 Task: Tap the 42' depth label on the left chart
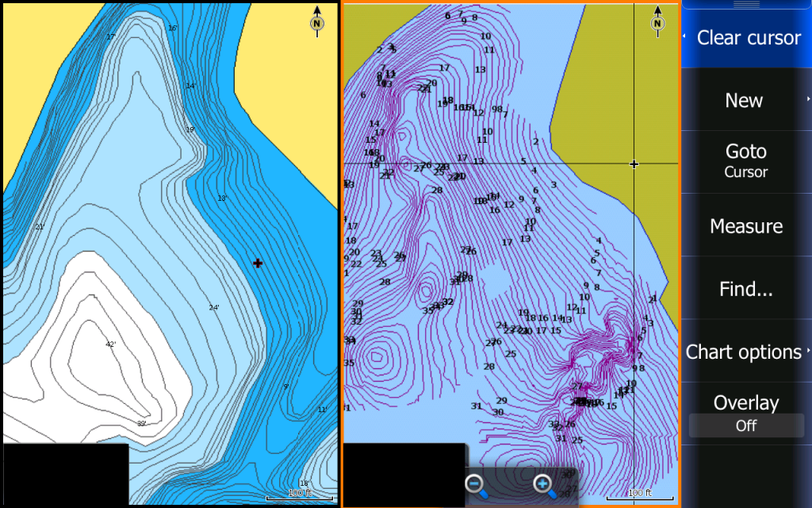pos(111,344)
